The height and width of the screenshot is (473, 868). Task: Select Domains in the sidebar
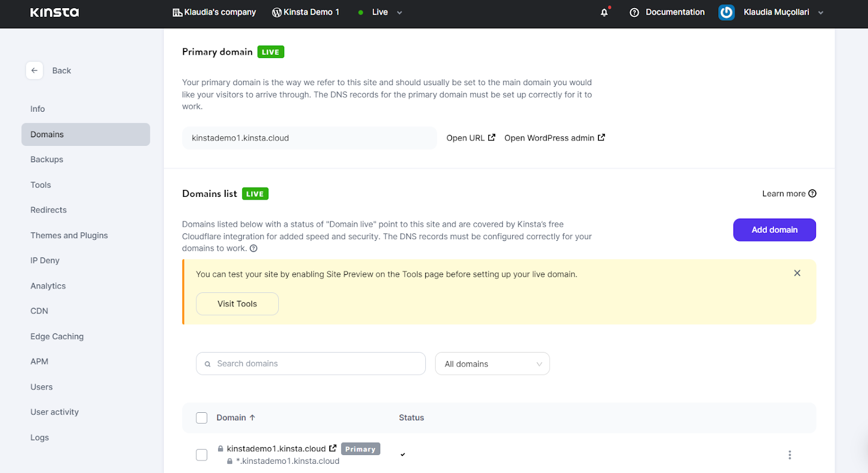(86, 134)
